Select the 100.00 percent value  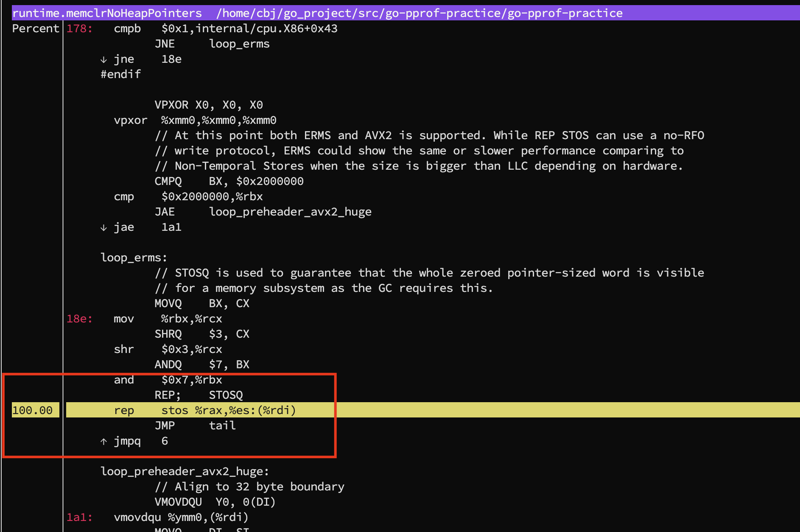tap(33, 410)
